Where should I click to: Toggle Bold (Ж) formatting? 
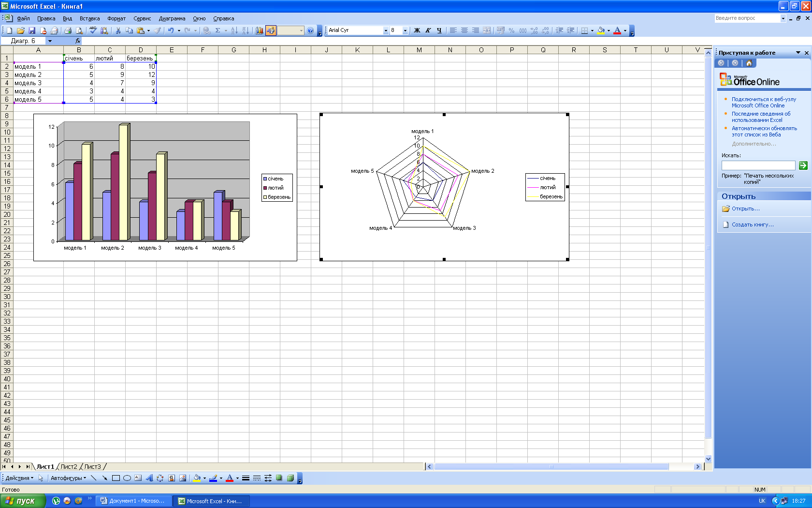[x=417, y=30]
